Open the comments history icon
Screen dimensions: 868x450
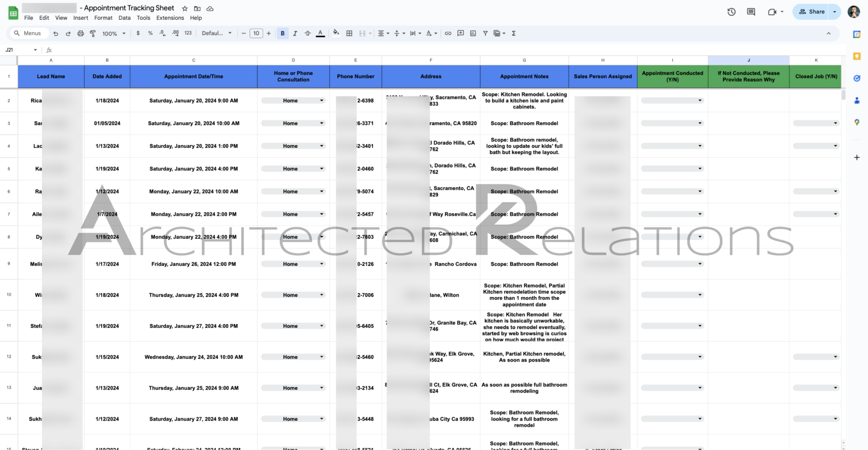coord(751,12)
